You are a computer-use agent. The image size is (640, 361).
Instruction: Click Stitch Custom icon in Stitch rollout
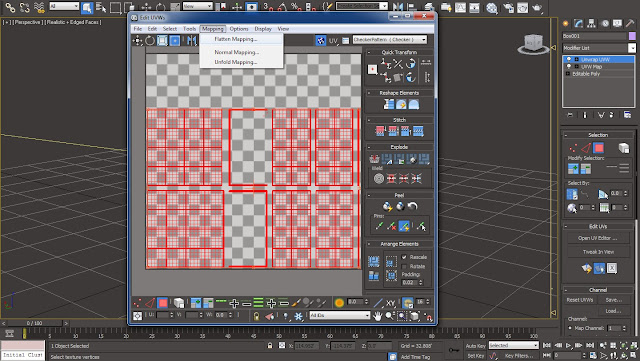[418, 131]
